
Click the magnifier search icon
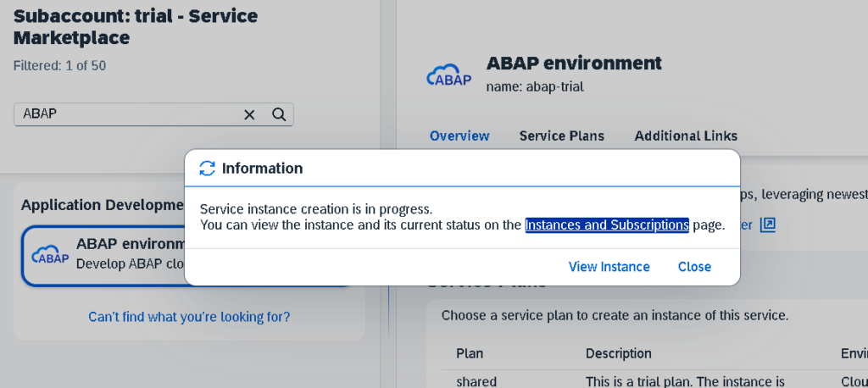(278, 114)
